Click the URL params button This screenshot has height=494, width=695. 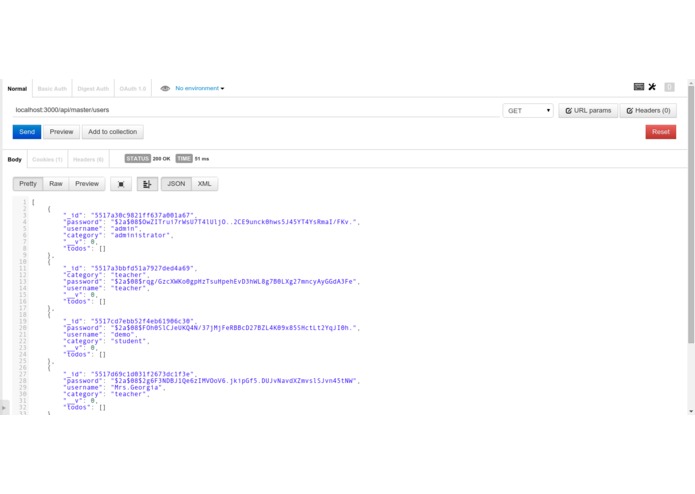(x=588, y=111)
